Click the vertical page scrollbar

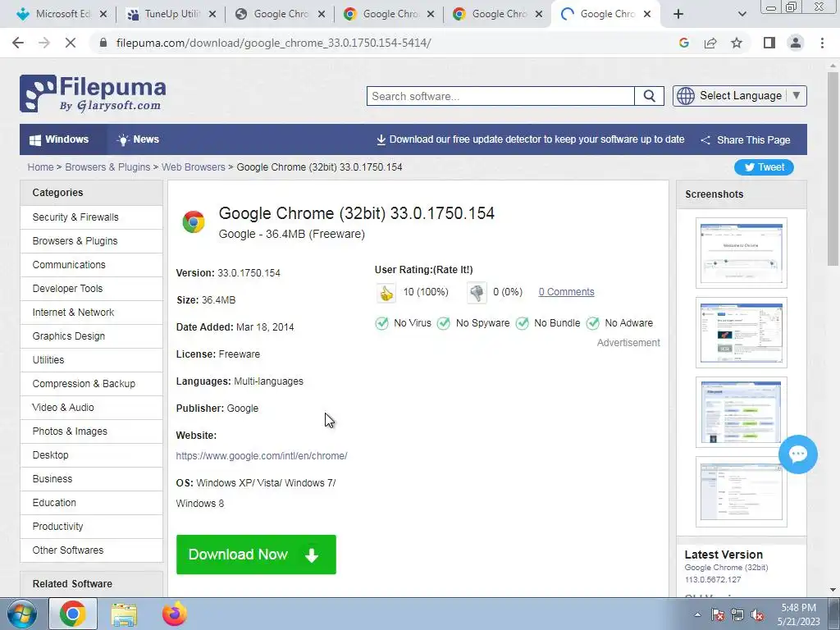(833, 168)
